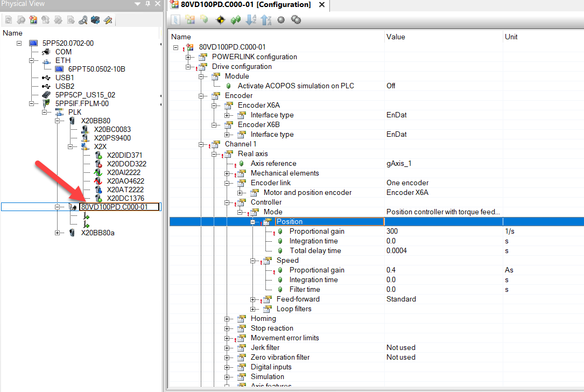Pin the Physical View panel
The height and width of the screenshot is (392, 584).
(x=148, y=4)
